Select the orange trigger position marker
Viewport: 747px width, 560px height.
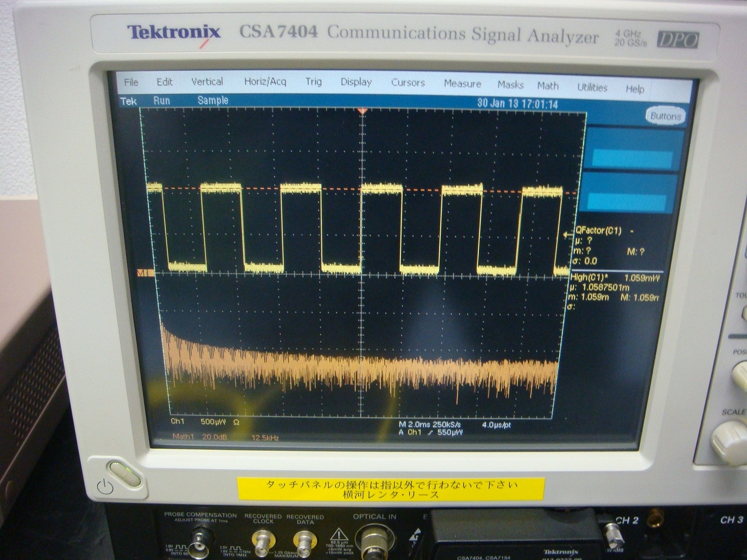(362, 112)
